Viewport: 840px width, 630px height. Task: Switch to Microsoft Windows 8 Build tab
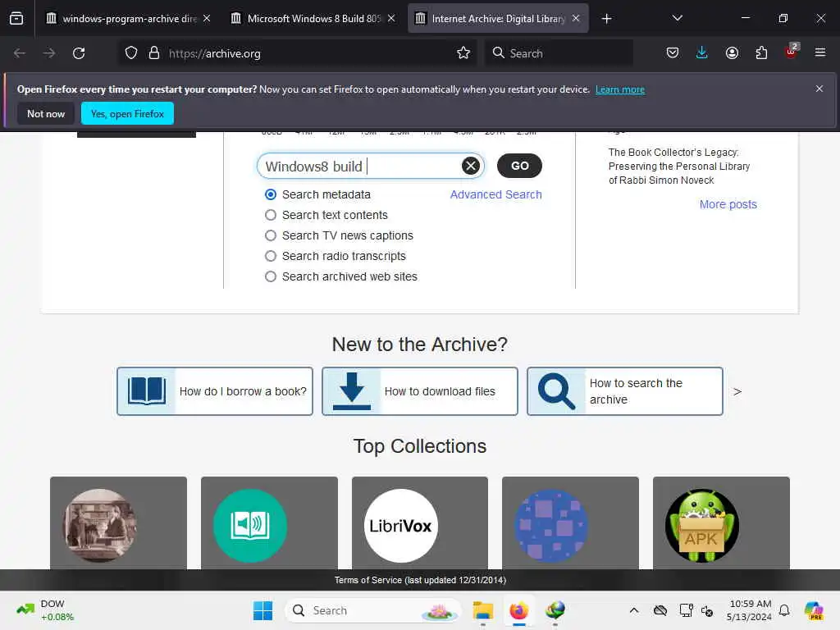pyautogui.click(x=314, y=18)
